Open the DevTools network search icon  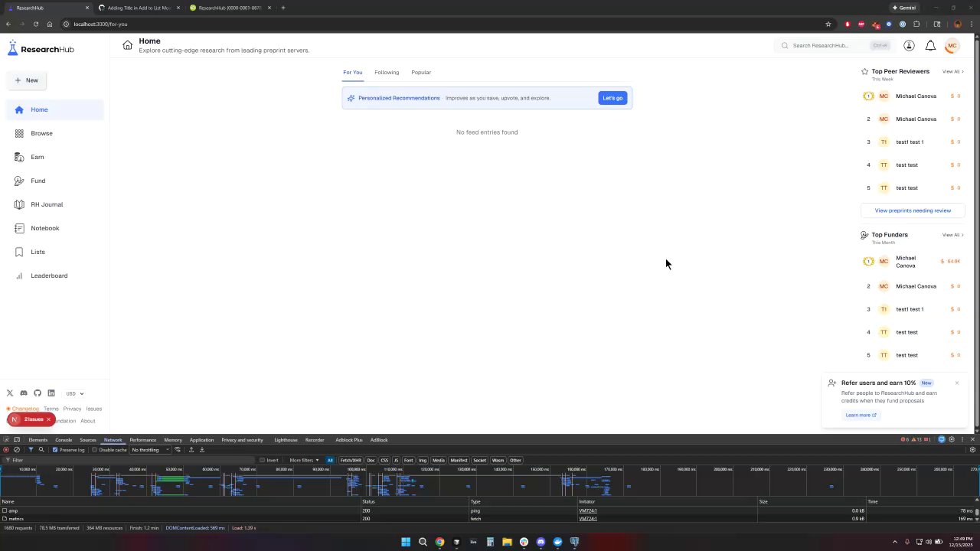pos(41,450)
